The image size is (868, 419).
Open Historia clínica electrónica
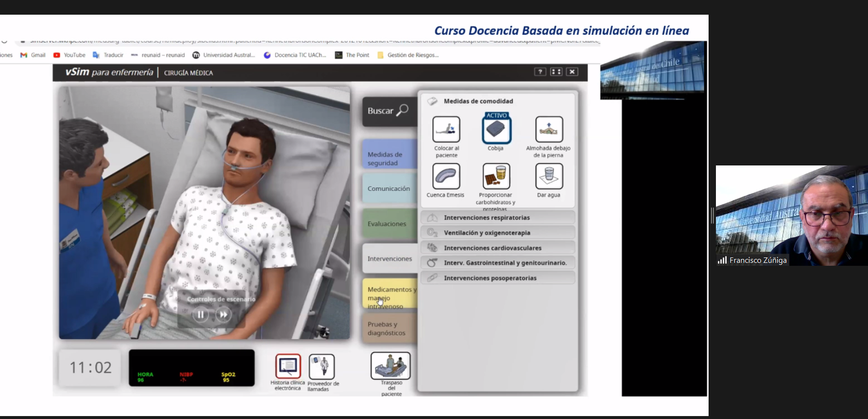[288, 366]
